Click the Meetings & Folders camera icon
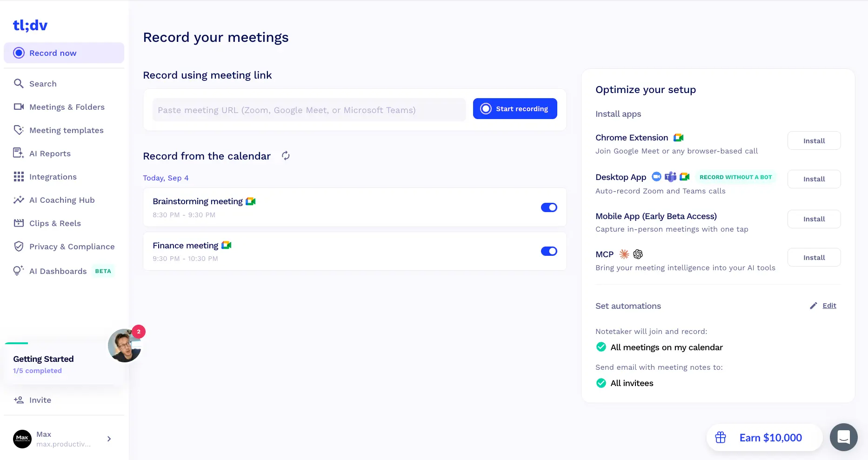 [19, 107]
